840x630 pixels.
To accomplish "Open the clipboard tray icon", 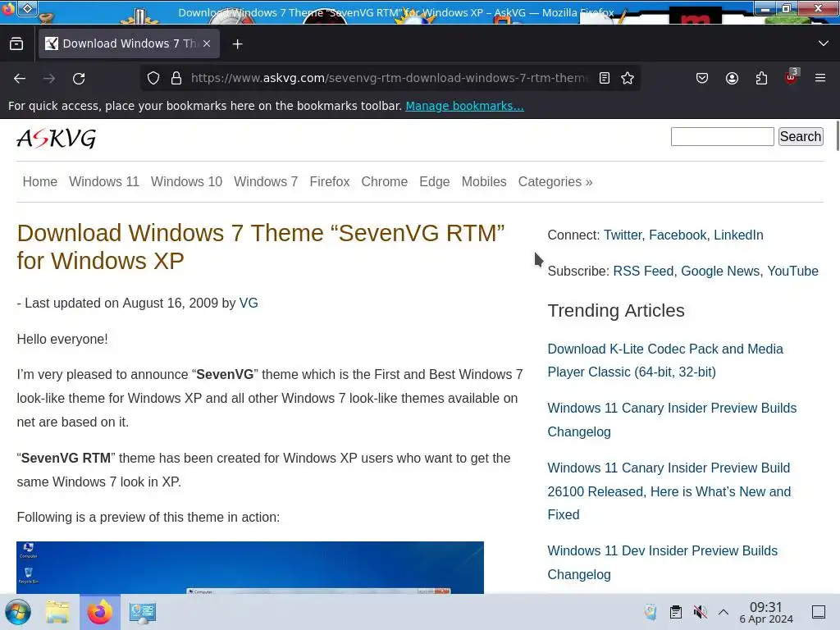I will (676, 612).
